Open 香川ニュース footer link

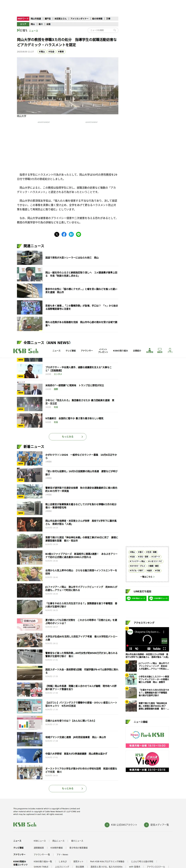tap(77, 841)
